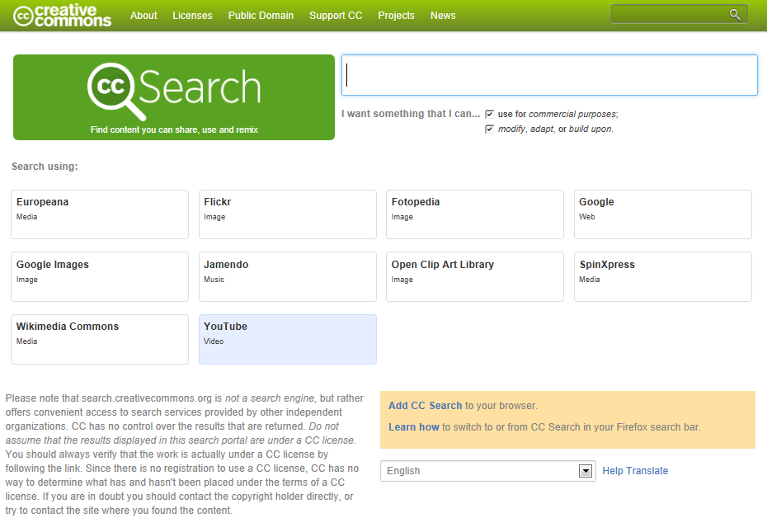This screenshot has width=767, height=532.
Task: Click 'Find content you can share, use and remix' text
Action: [x=174, y=129]
